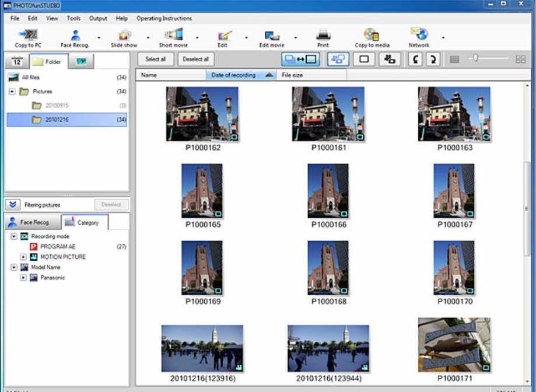Expand the Panasonic model node
The width and height of the screenshot is (536, 392).
click(23, 278)
